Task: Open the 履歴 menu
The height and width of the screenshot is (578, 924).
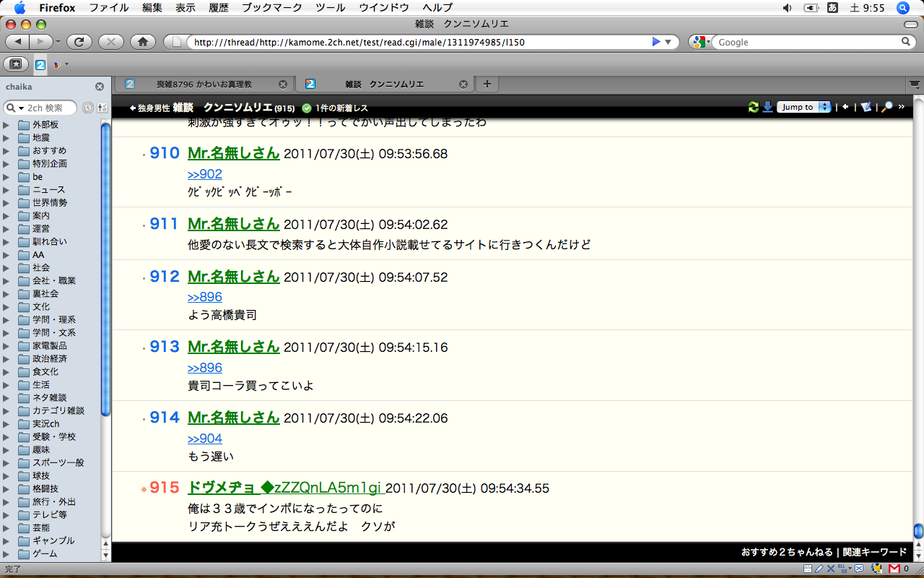Action: 219,8
